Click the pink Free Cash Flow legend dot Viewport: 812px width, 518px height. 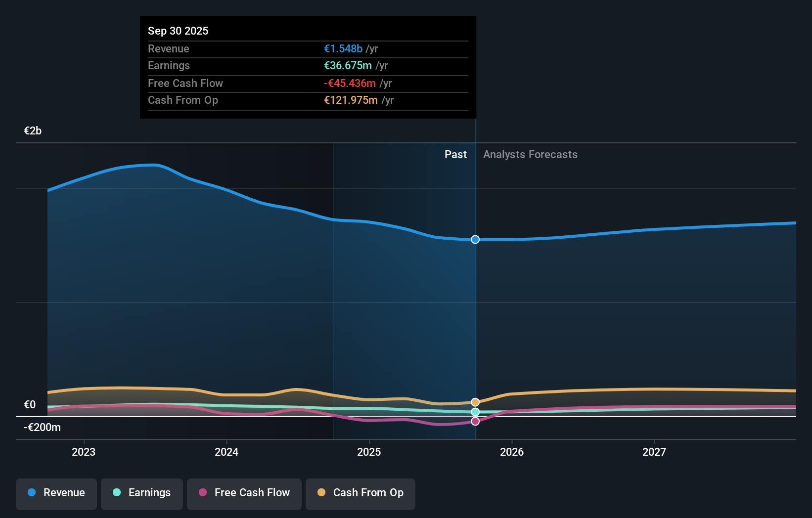tap(203, 493)
